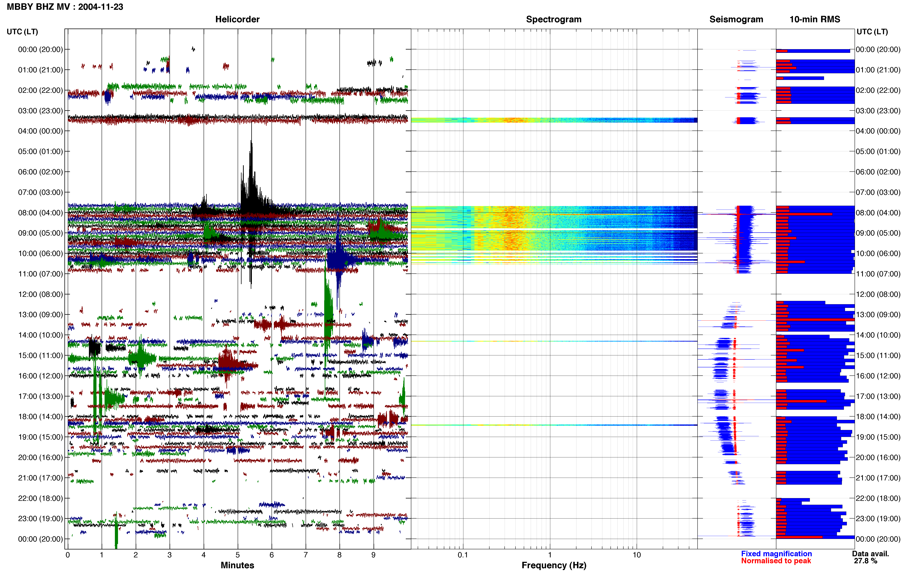This screenshot has width=924, height=578.
Task: Click right-side time label '08:00 (04:00)'
Action: click(x=878, y=212)
